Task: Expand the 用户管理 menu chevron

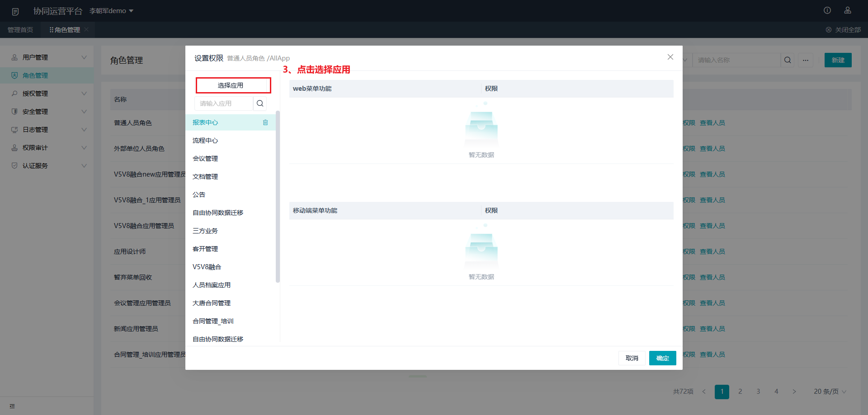Action: click(x=84, y=57)
